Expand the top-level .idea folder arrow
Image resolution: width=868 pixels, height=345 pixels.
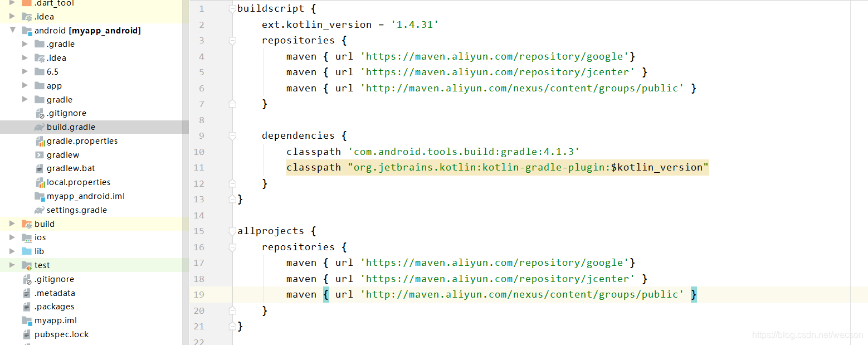pos(12,16)
